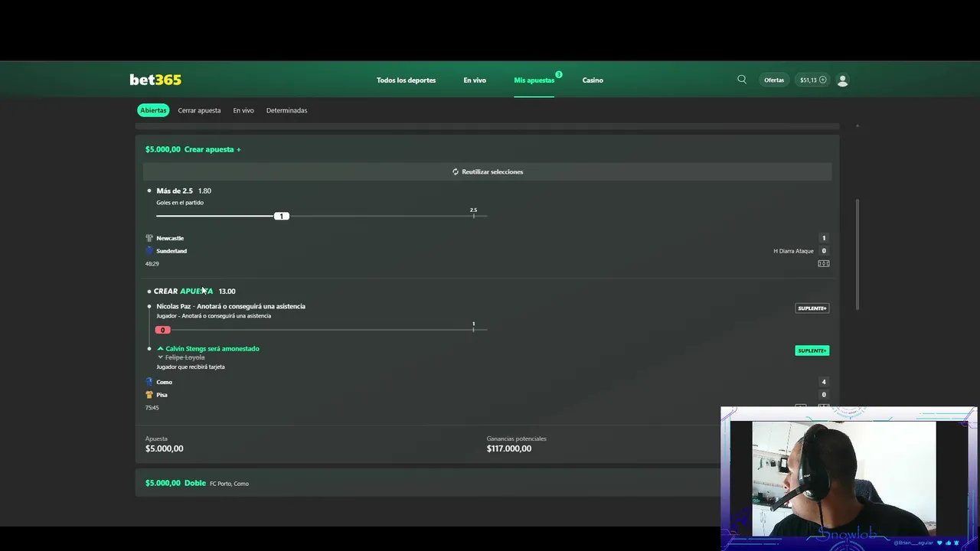Click the Pisa jersey icon
Screen dimensions: 980x551
149,395
